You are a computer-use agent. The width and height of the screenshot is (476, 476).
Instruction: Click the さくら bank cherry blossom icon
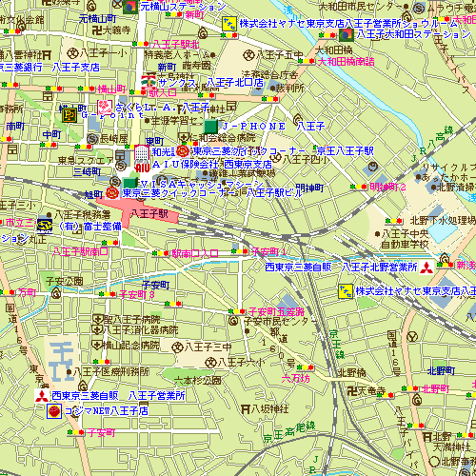(x=105, y=108)
